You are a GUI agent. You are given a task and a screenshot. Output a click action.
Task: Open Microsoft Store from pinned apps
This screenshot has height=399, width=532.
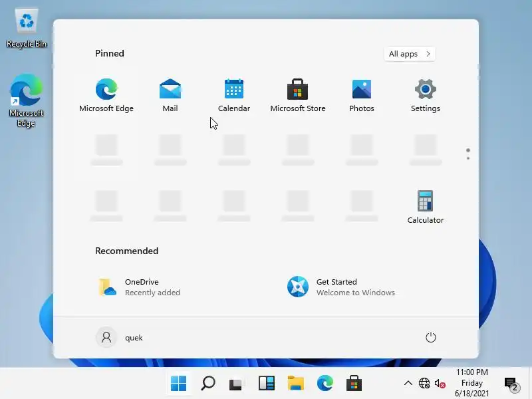coord(297,95)
